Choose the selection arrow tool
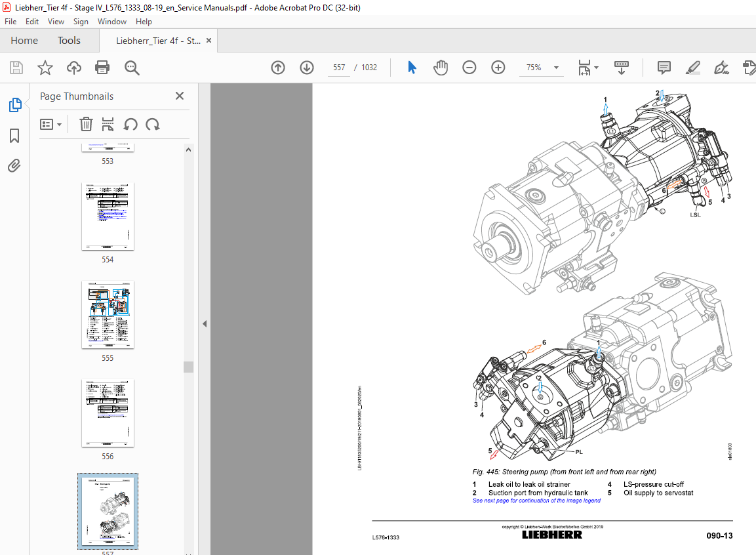This screenshot has width=756, height=555. click(412, 68)
